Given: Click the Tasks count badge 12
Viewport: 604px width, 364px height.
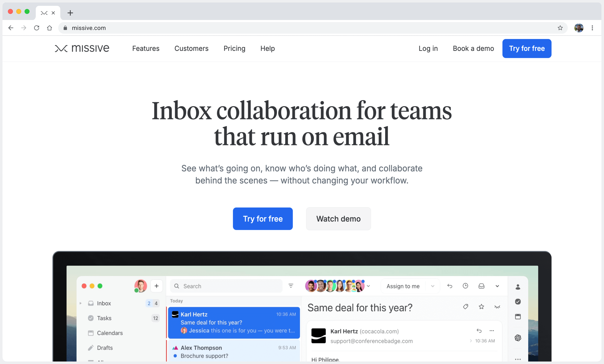Looking at the screenshot, I should click(155, 318).
